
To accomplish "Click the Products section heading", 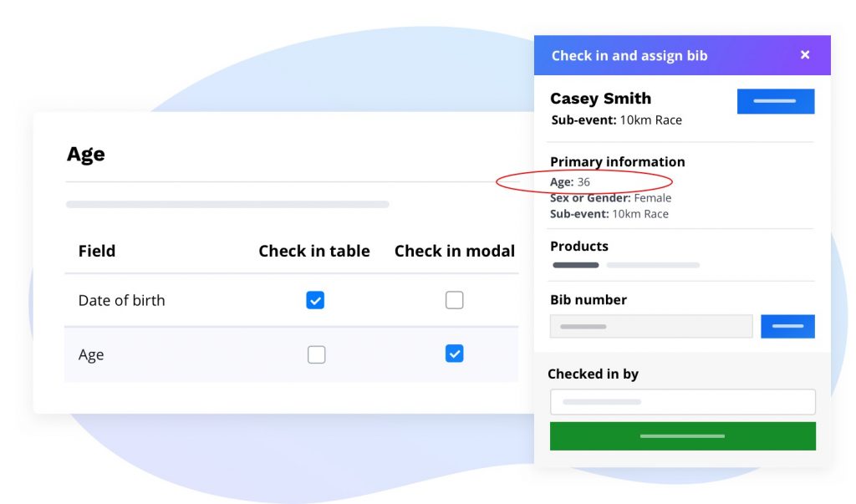I will pyautogui.click(x=579, y=247).
